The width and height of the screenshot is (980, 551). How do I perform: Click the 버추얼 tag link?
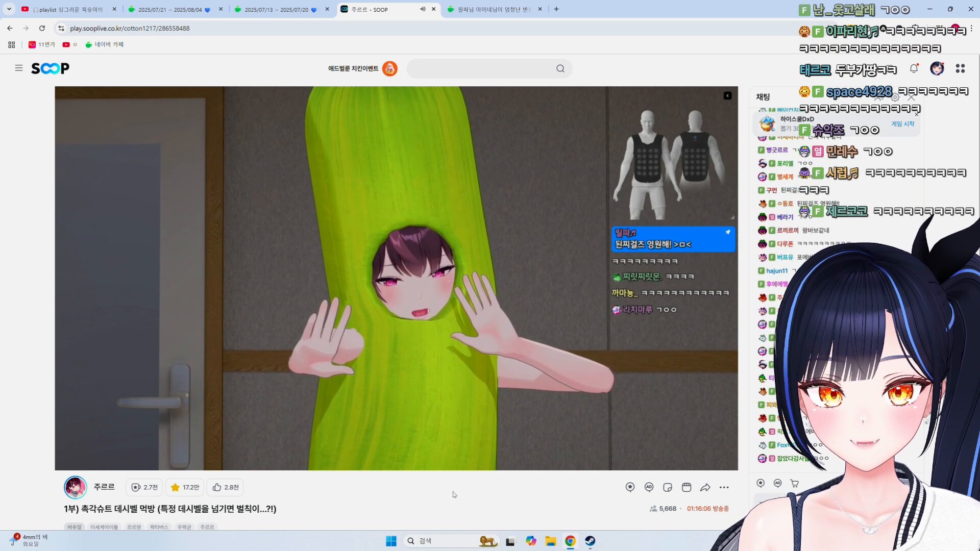pos(75,527)
